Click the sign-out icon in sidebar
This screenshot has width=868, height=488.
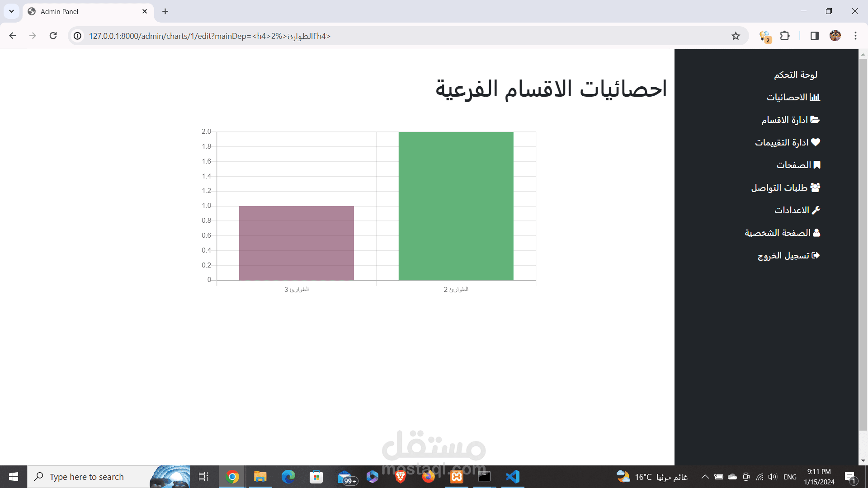pos(816,255)
